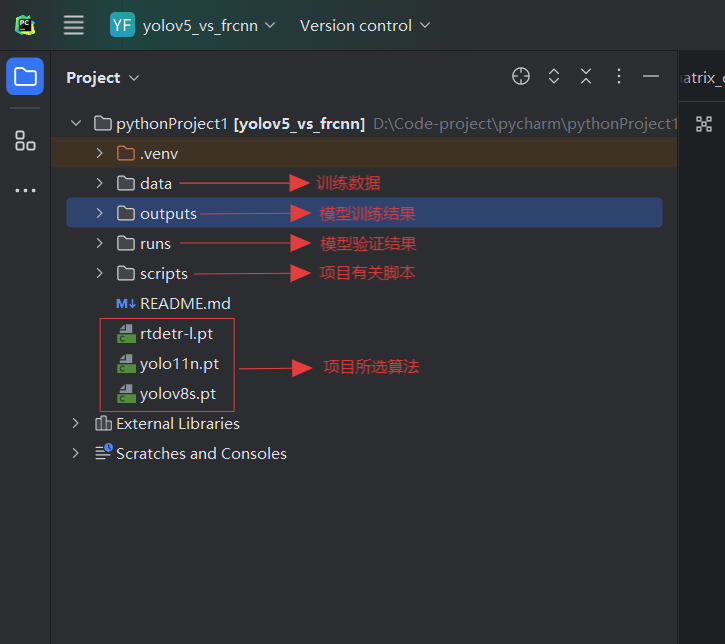Expand the scripts folder chevron

99,273
